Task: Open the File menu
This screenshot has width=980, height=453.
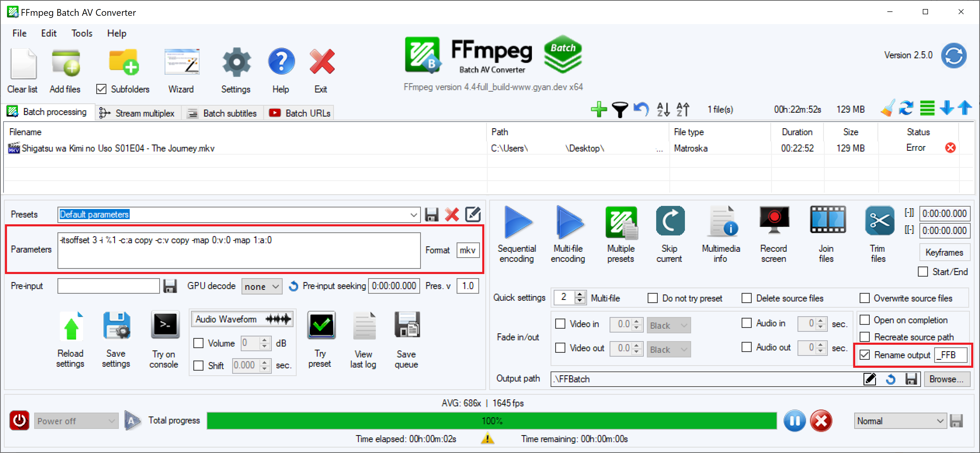Action: (x=19, y=33)
